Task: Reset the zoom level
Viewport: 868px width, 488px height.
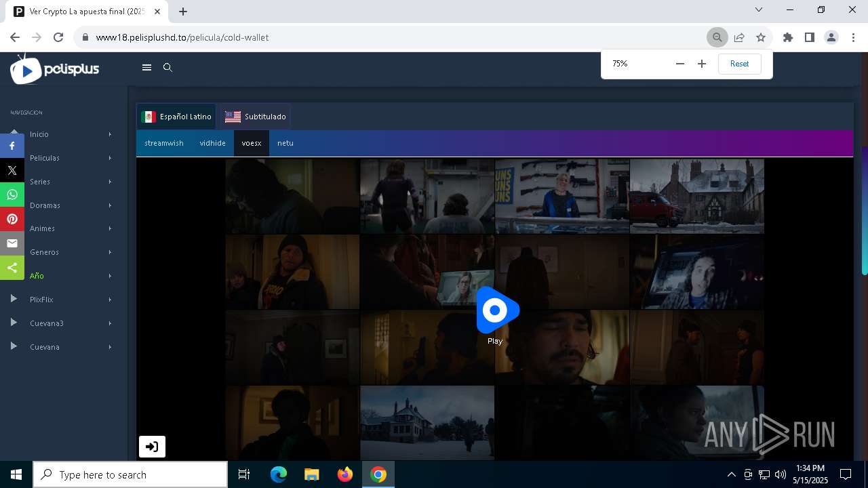Action: coord(739,64)
